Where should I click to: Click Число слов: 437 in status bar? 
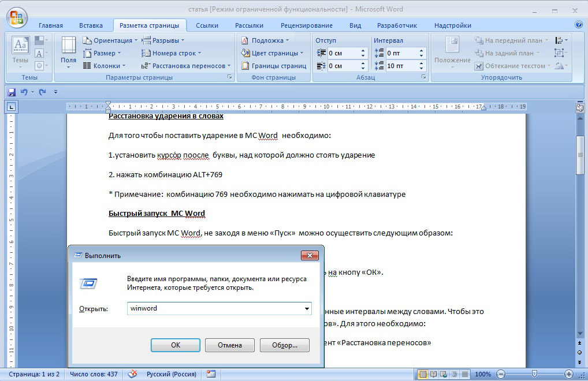tap(94, 374)
